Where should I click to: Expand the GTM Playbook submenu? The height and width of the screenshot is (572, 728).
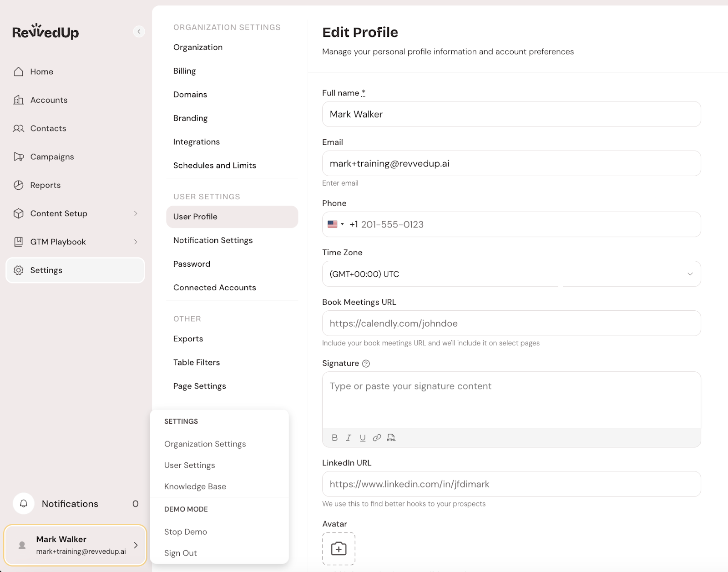click(x=135, y=242)
